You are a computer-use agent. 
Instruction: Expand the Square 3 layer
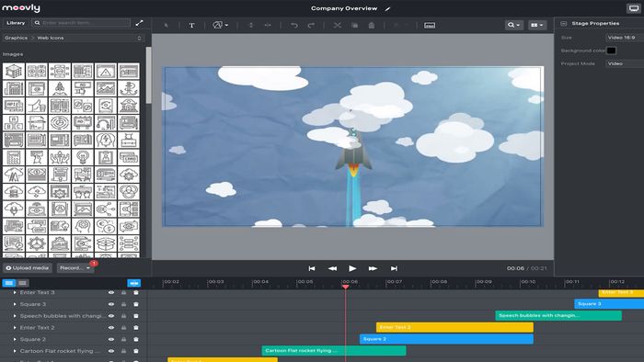click(15, 304)
